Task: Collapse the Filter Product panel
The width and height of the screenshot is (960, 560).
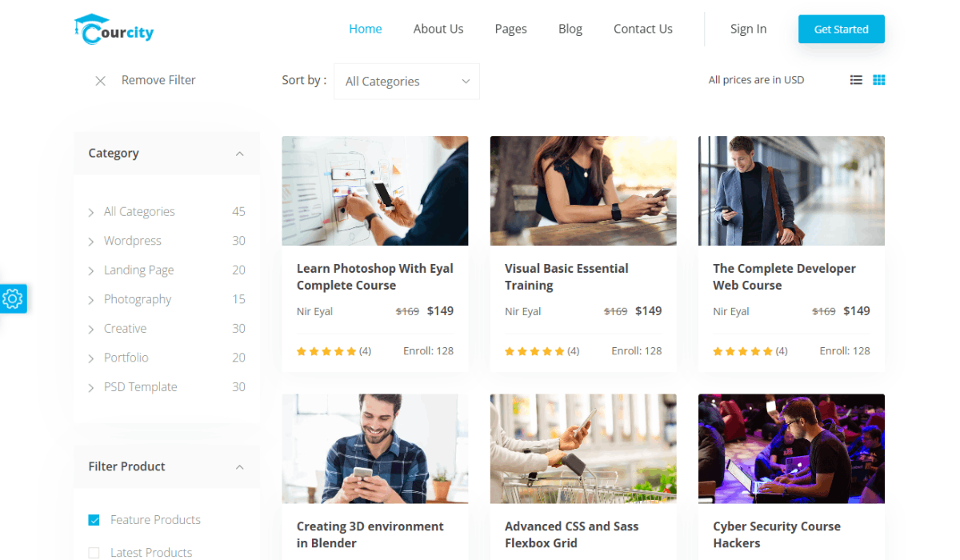Action: click(239, 467)
